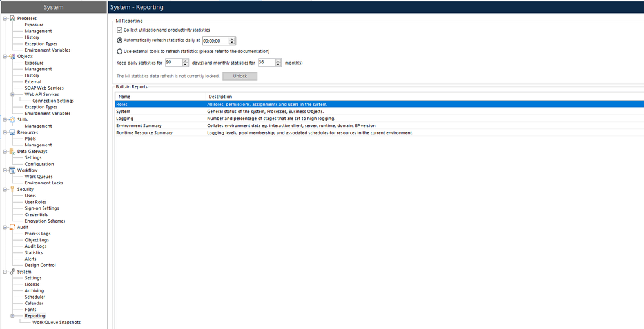Select the Runtime Resource Summary report
644x329 pixels.
pyautogui.click(x=380, y=132)
